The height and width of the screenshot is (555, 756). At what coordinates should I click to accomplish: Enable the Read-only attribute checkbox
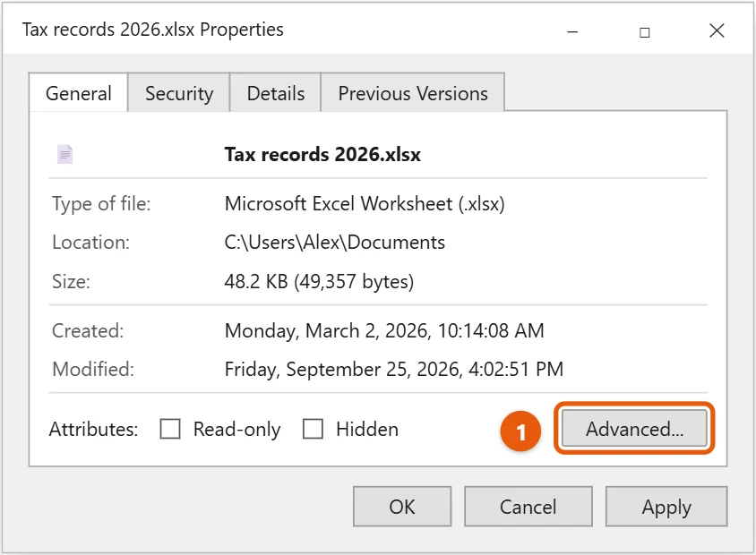click(x=170, y=428)
